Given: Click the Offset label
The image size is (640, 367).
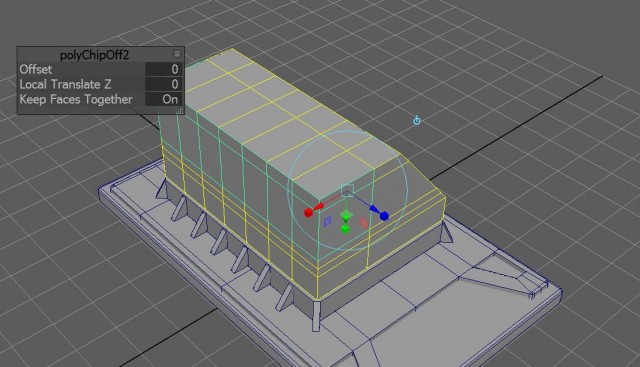Looking at the screenshot, I should 36,69.
